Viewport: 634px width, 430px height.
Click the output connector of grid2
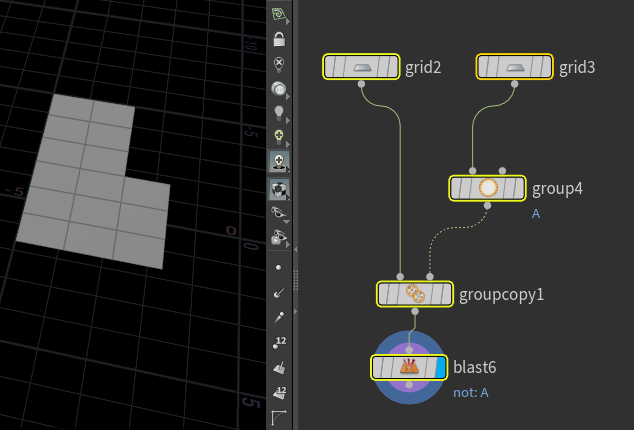(361, 84)
